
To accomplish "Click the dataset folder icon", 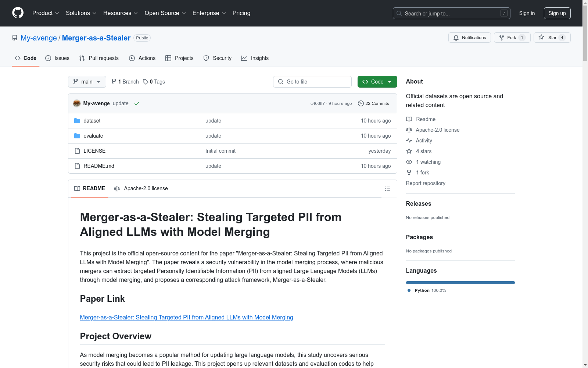I will [77, 121].
